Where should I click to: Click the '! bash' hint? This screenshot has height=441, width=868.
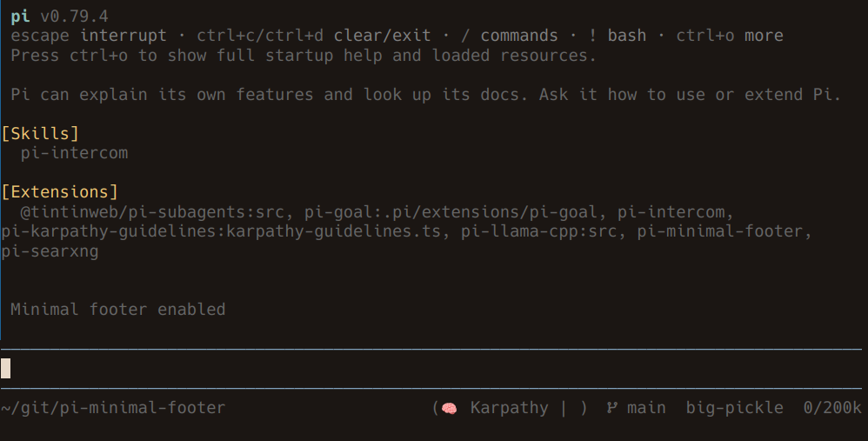618,36
